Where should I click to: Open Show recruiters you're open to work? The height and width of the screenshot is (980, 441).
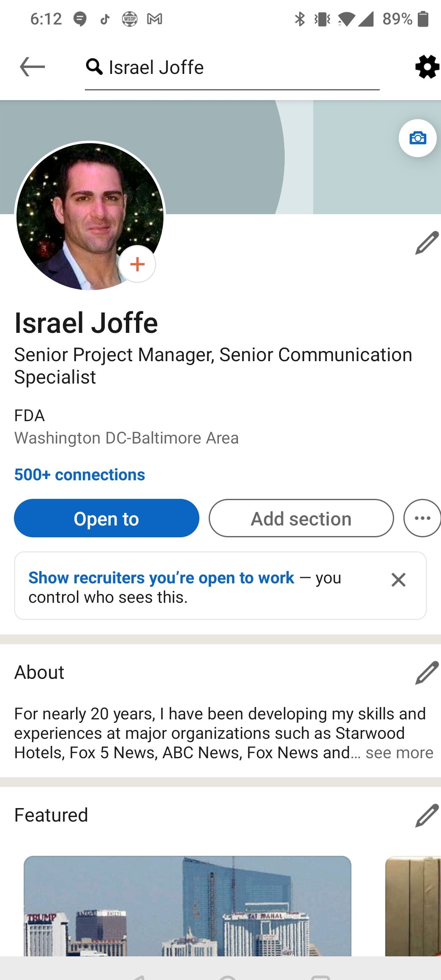click(161, 578)
